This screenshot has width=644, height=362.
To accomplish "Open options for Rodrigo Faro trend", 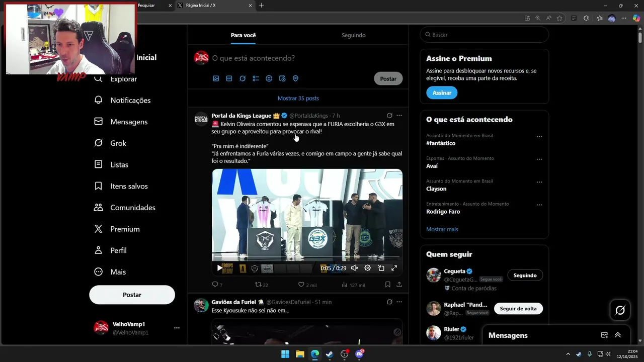I will [x=539, y=205].
